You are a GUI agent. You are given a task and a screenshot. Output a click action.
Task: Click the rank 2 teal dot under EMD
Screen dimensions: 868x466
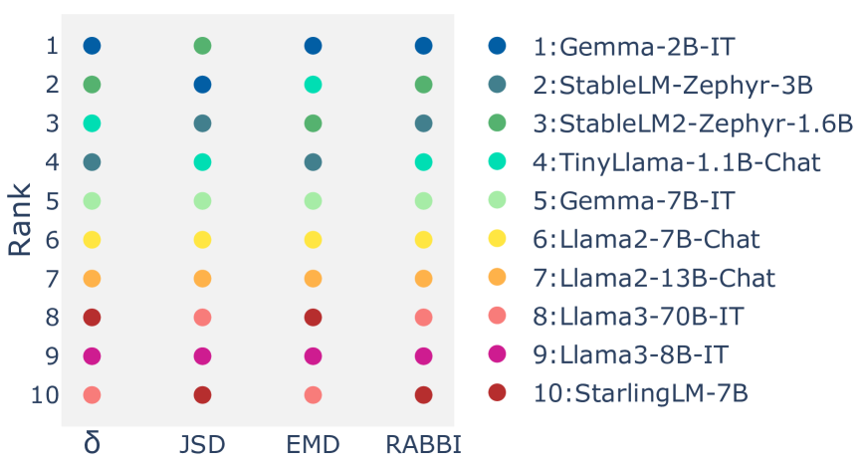pos(313,85)
